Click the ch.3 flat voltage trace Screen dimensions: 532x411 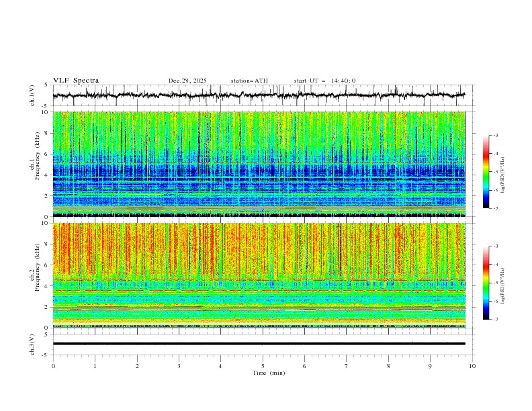(259, 344)
